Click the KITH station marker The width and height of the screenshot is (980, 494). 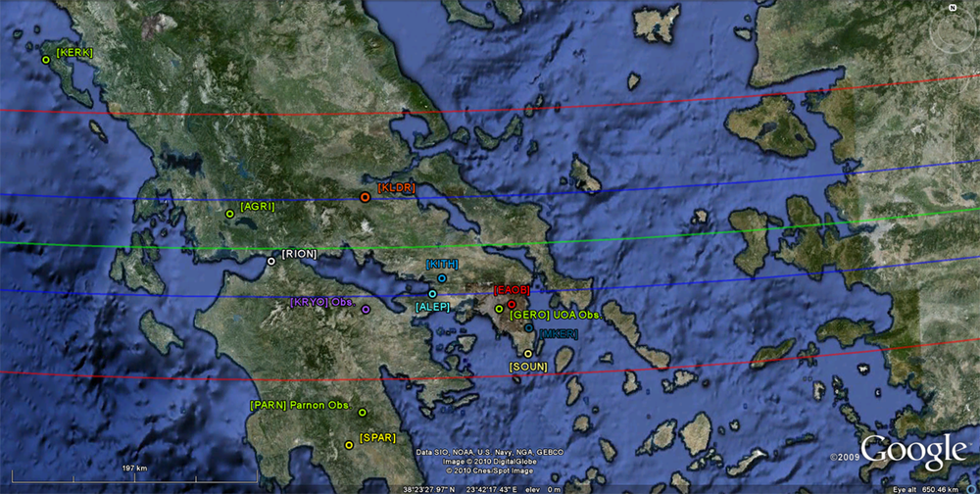[x=442, y=278]
